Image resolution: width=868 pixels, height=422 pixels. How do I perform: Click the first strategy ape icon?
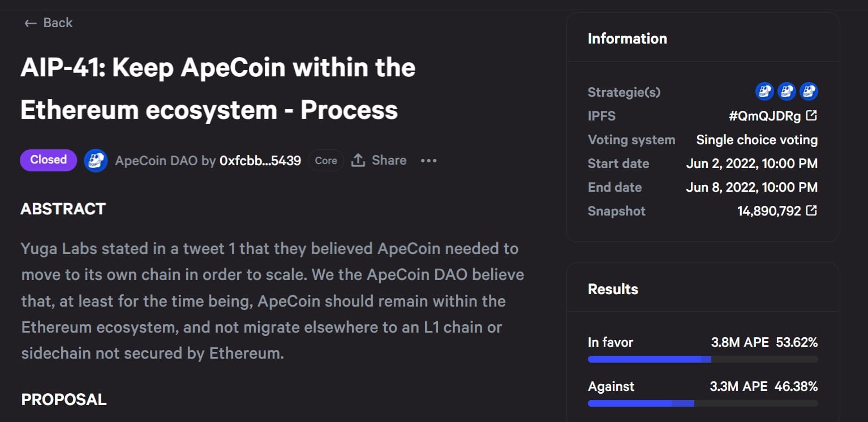point(764,91)
